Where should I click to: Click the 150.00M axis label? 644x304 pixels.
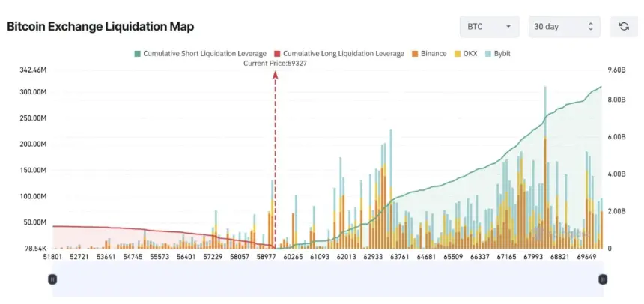(33, 171)
